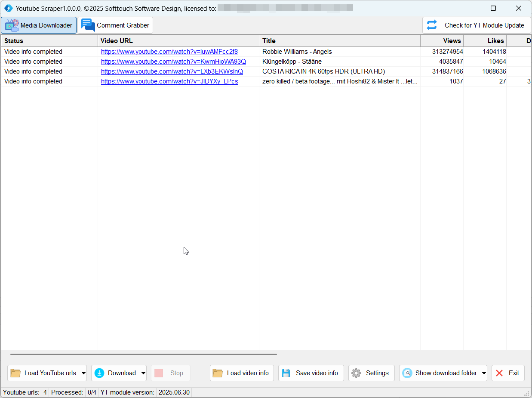Sort by the Views column header

tap(442, 41)
